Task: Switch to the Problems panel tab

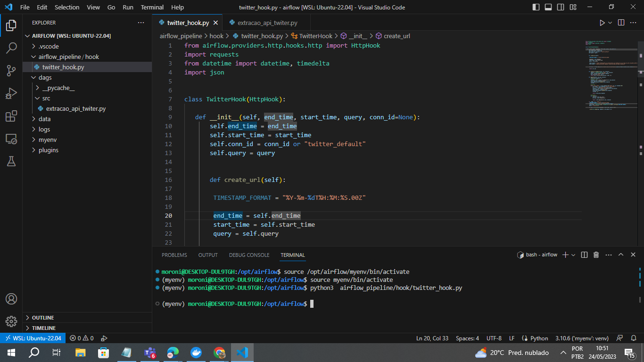Action: pyautogui.click(x=174, y=255)
